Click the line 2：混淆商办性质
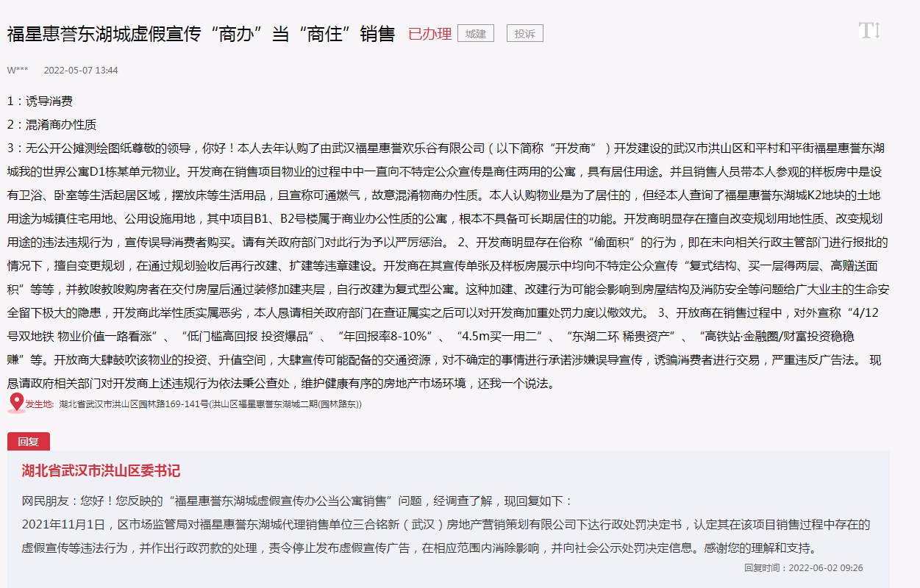Image resolution: width=920 pixels, height=588 pixels. pyautogui.click(x=51, y=125)
